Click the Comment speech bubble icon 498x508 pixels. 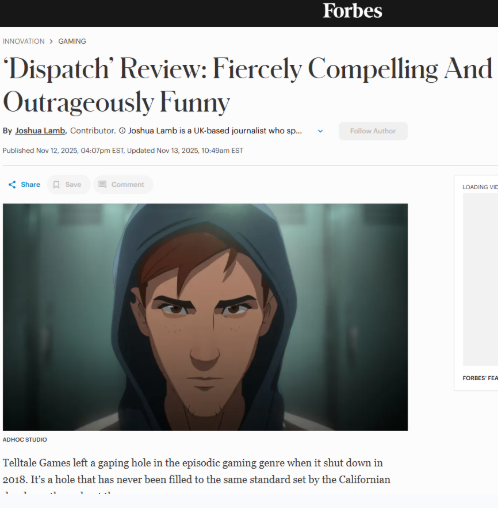(x=102, y=184)
